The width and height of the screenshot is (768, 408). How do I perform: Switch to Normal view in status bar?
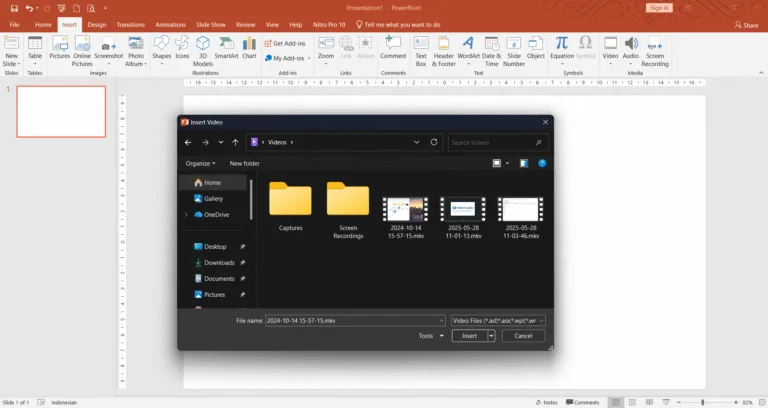tap(616, 403)
